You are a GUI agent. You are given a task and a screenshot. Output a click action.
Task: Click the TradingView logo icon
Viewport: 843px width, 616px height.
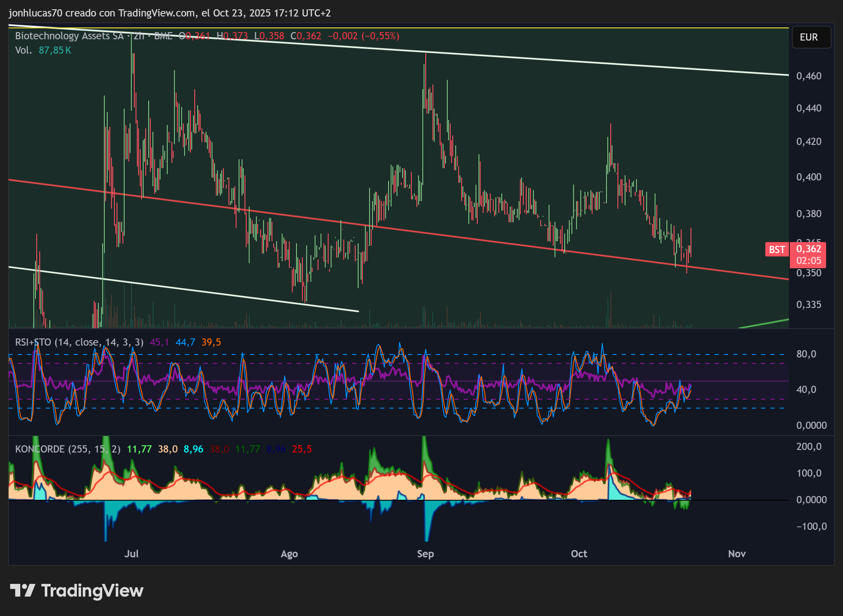click(x=22, y=590)
